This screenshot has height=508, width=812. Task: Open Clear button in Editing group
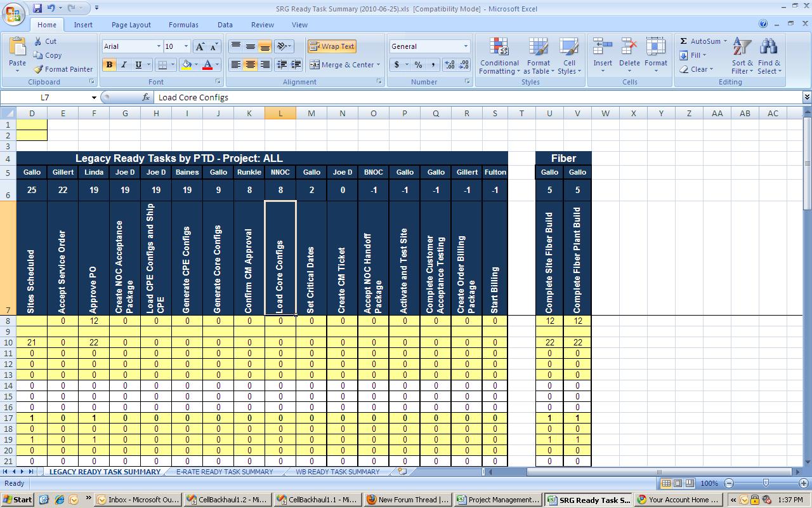point(696,69)
